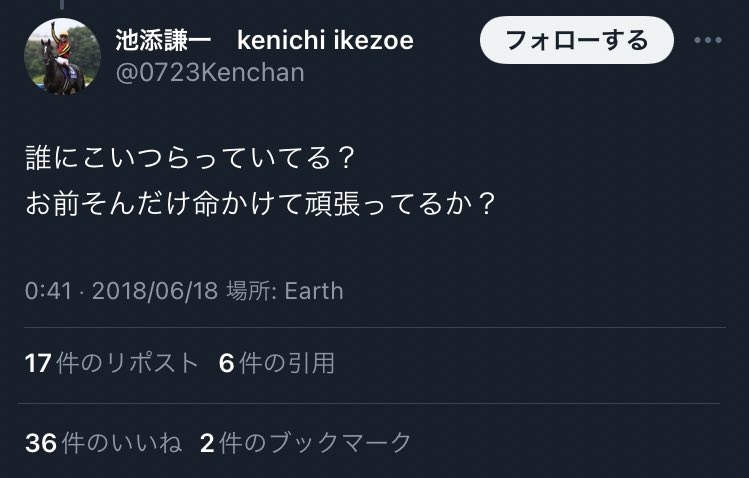
Task: Click the 0:41 post time
Action: coord(50,291)
